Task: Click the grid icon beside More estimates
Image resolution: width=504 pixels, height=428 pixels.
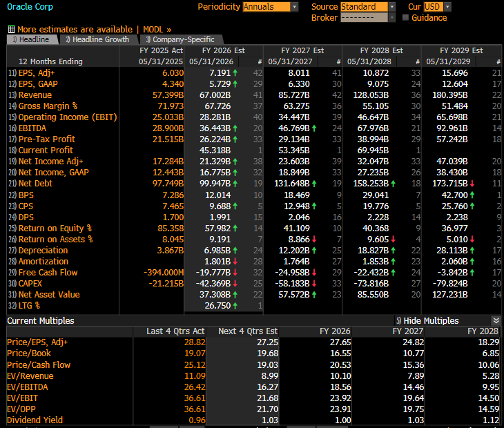Action: (x=11, y=29)
